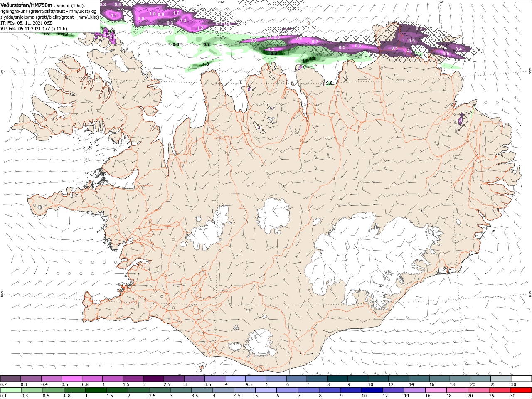This screenshot has width=532, height=399.
Task: Pick the bottom legend swatch between 10 and 12
Action: pyautogui.click(x=372, y=390)
